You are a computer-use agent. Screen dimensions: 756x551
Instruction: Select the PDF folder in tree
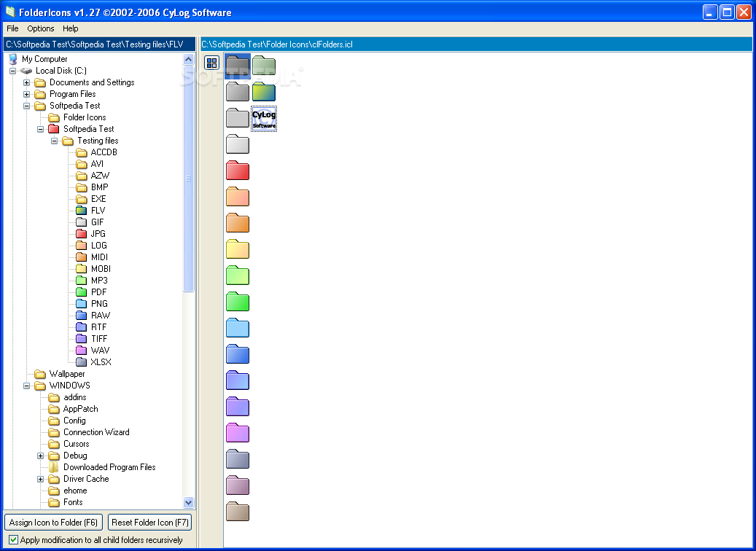(x=98, y=292)
